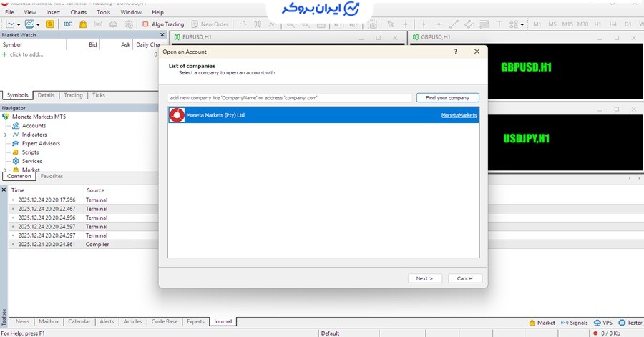The height and width of the screenshot is (337, 644).
Task: Click the add new company input field
Action: coord(290,98)
